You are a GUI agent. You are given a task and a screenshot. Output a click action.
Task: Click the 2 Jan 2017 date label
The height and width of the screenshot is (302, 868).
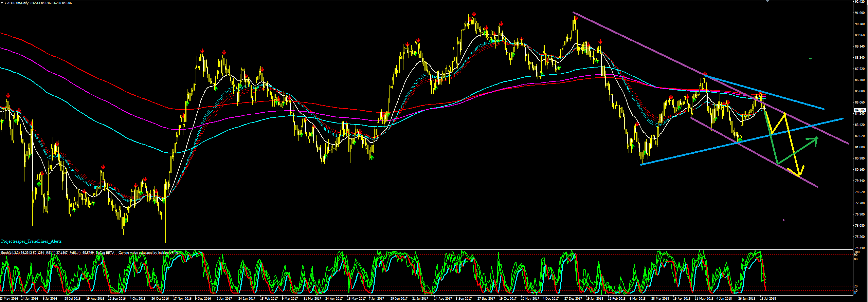click(224, 299)
